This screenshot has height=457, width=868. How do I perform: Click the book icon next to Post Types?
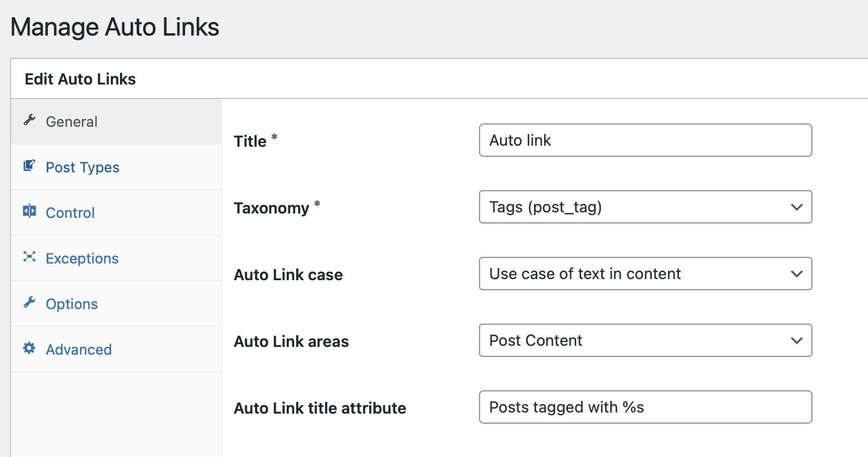click(x=29, y=166)
